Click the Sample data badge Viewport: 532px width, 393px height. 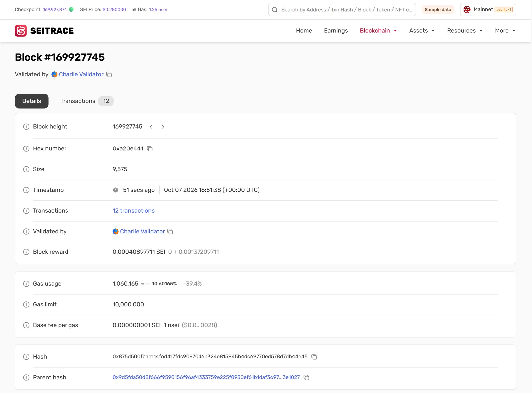[438, 10]
